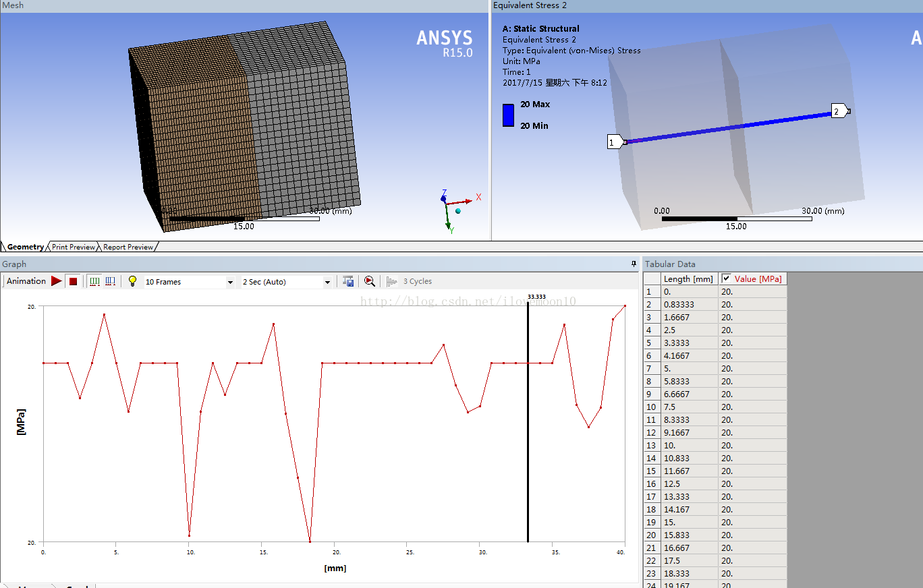Click the blue stress legend color bar
923x588 pixels.
pos(509,115)
